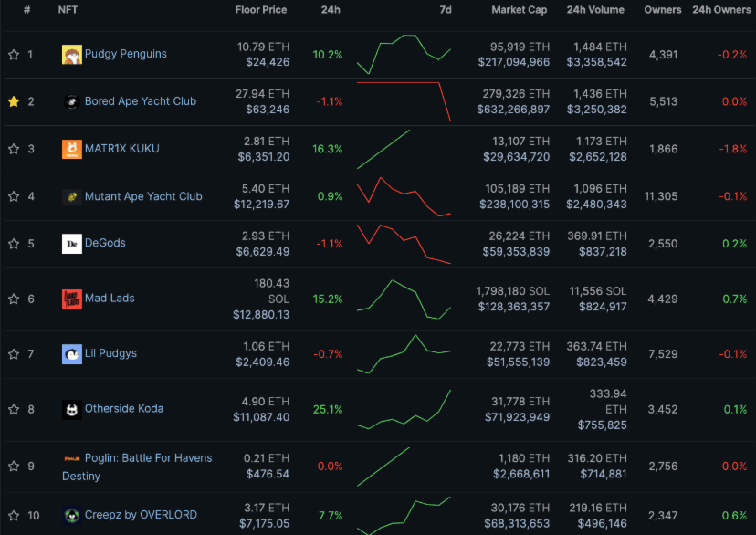This screenshot has height=535, width=756.
Task: Open the Poglin: Battle For Havens link
Action: [148, 458]
